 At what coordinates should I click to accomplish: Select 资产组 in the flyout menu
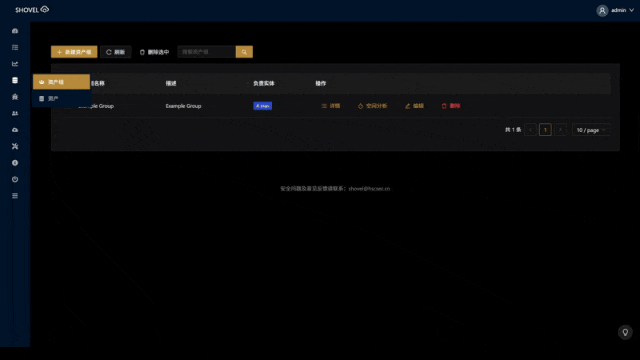[62, 82]
